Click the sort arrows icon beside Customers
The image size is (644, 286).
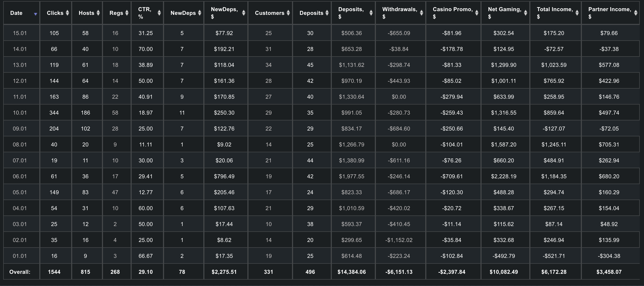click(288, 13)
